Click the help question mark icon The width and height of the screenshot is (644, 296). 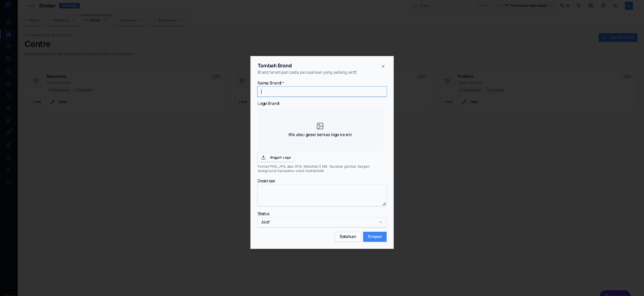603,6
